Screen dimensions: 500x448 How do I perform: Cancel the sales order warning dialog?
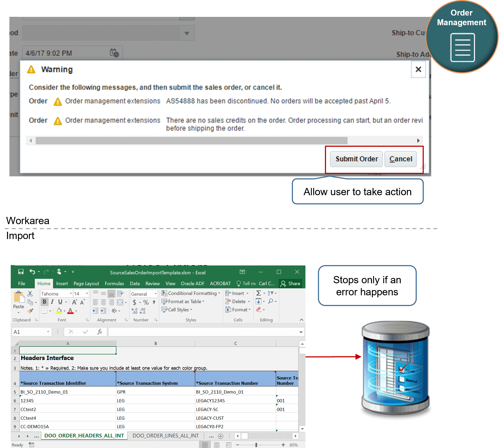click(401, 159)
